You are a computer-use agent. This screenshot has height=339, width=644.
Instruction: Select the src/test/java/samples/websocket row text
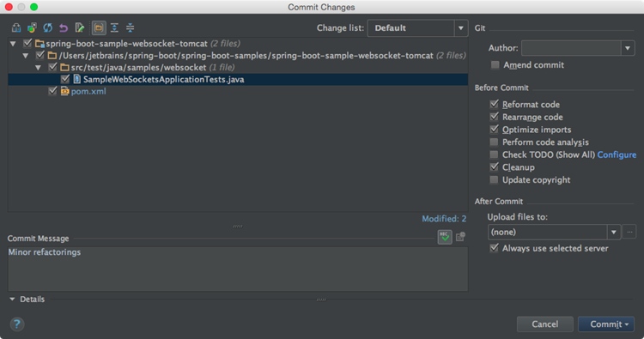tap(138, 67)
